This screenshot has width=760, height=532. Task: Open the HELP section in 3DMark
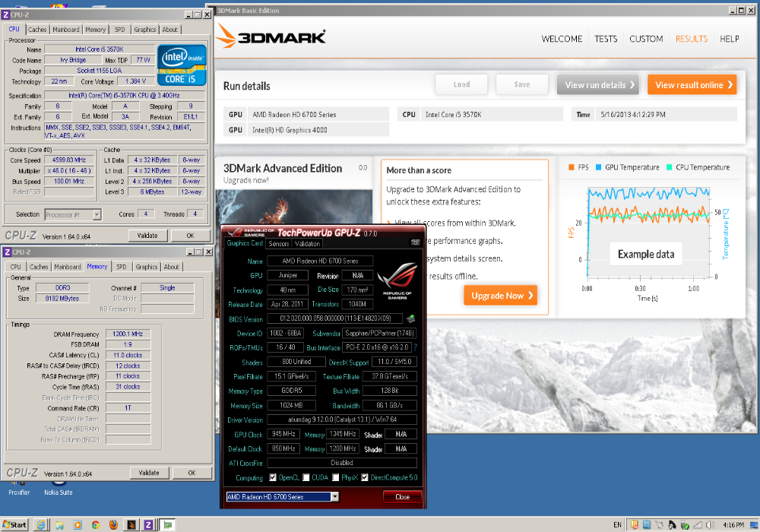(729, 39)
